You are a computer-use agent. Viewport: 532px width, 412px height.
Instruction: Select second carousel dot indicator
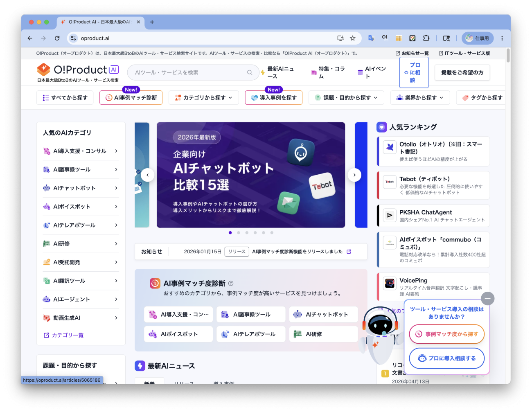tap(239, 232)
